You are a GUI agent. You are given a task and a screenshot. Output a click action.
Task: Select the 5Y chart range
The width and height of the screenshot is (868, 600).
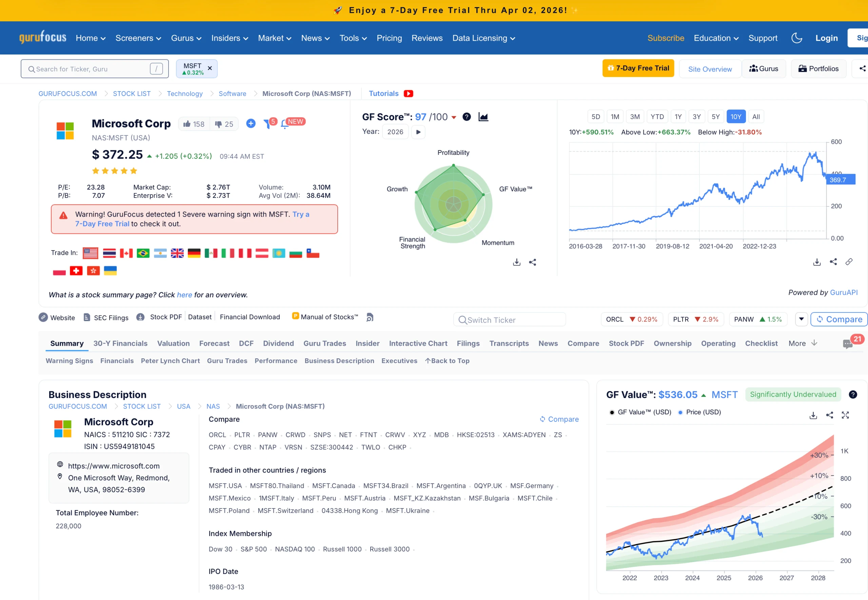pos(715,117)
